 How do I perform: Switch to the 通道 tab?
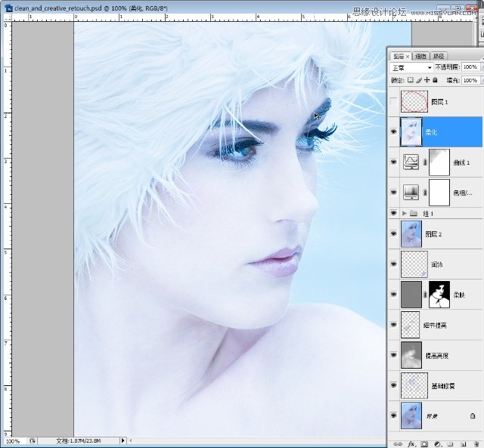[420, 56]
